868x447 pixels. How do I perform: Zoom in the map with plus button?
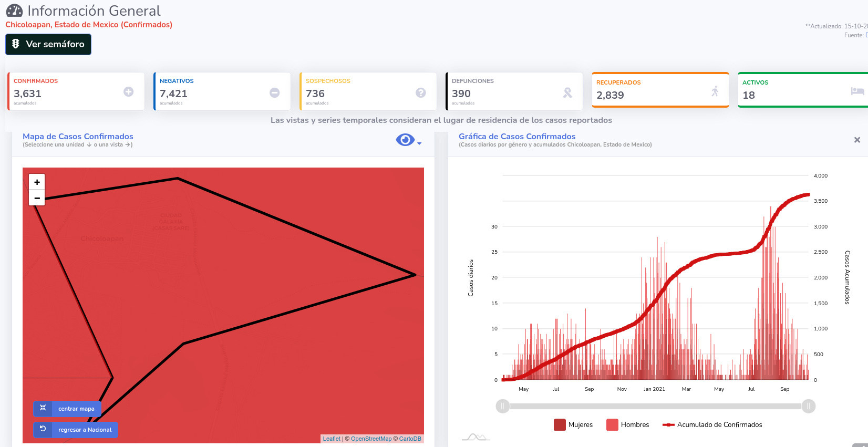37,182
